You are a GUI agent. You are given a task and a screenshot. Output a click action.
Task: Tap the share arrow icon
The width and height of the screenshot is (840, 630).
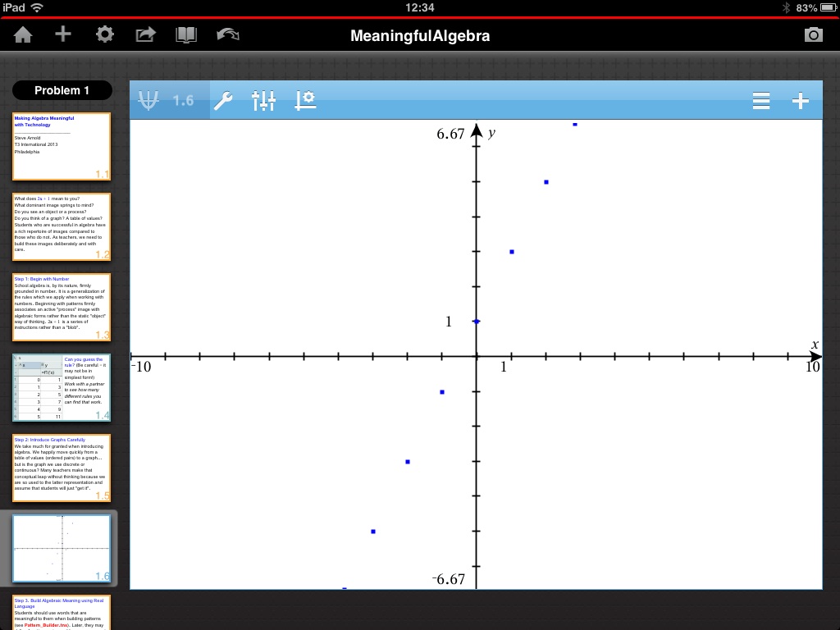[x=145, y=34]
